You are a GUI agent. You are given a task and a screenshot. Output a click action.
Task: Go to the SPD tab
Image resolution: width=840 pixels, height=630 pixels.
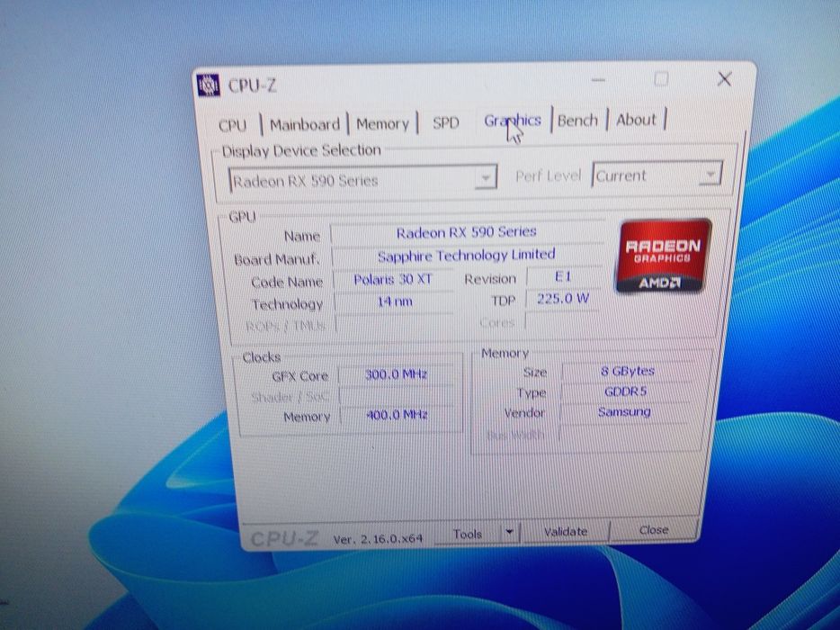446,122
